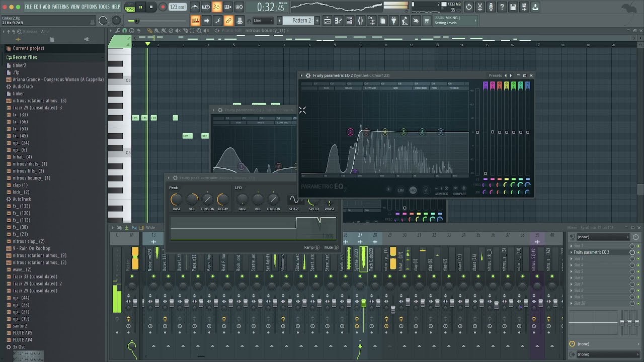Open the Channel rack view icon
The width and height of the screenshot is (644, 362).
coord(349,21)
